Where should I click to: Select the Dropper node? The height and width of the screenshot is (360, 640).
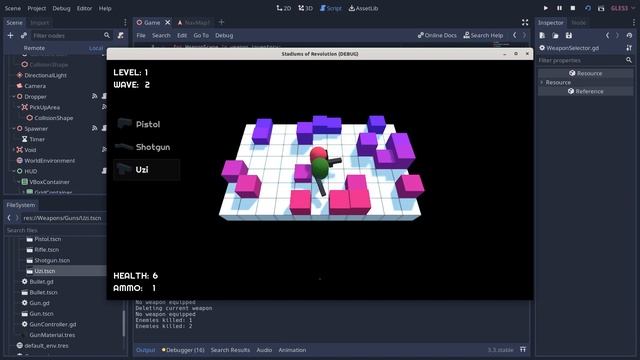point(35,96)
